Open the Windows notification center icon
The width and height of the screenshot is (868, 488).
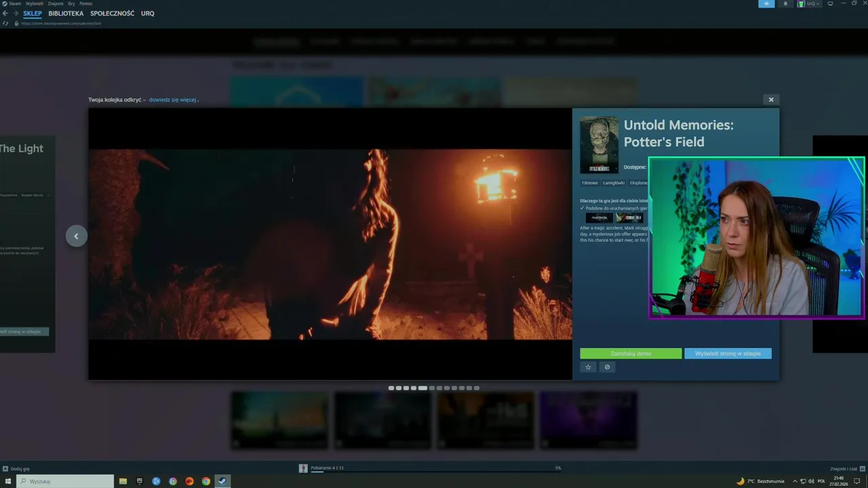point(857,481)
